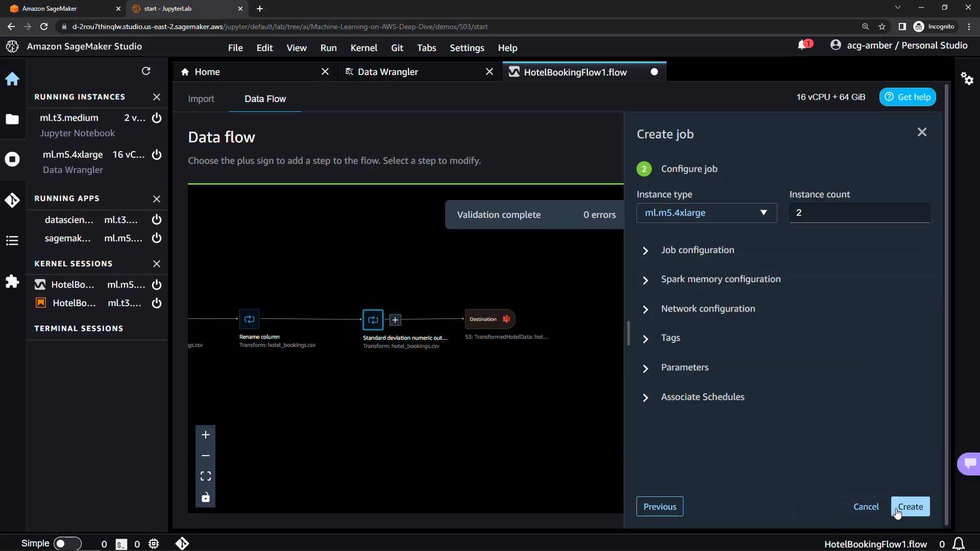
Task: Open the file browser folder icon
Action: [x=12, y=119]
